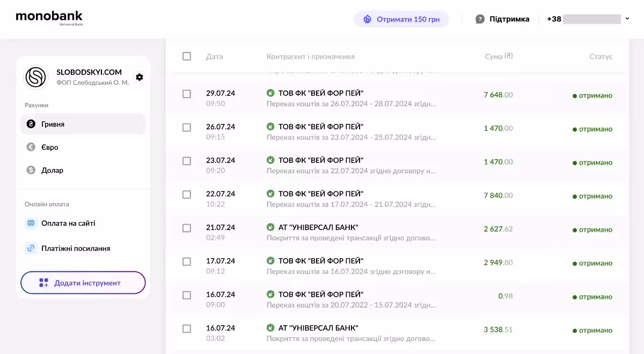Click the fire icon in Отримати 150 грн

(368, 19)
